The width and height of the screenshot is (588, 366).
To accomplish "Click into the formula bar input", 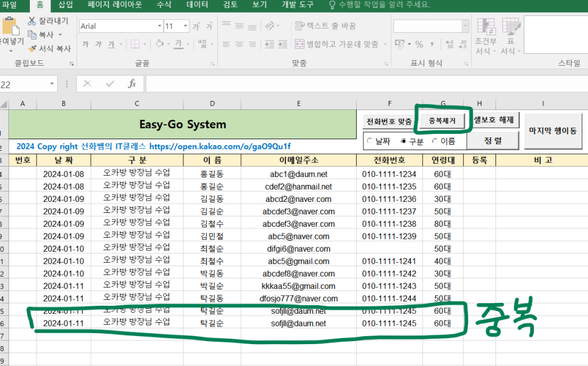I will 367,83.
